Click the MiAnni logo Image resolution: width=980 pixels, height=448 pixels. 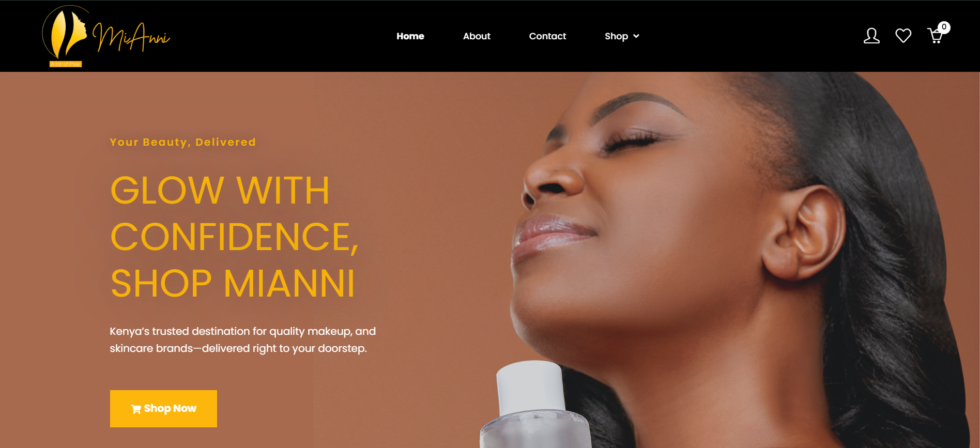(x=105, y=36)
